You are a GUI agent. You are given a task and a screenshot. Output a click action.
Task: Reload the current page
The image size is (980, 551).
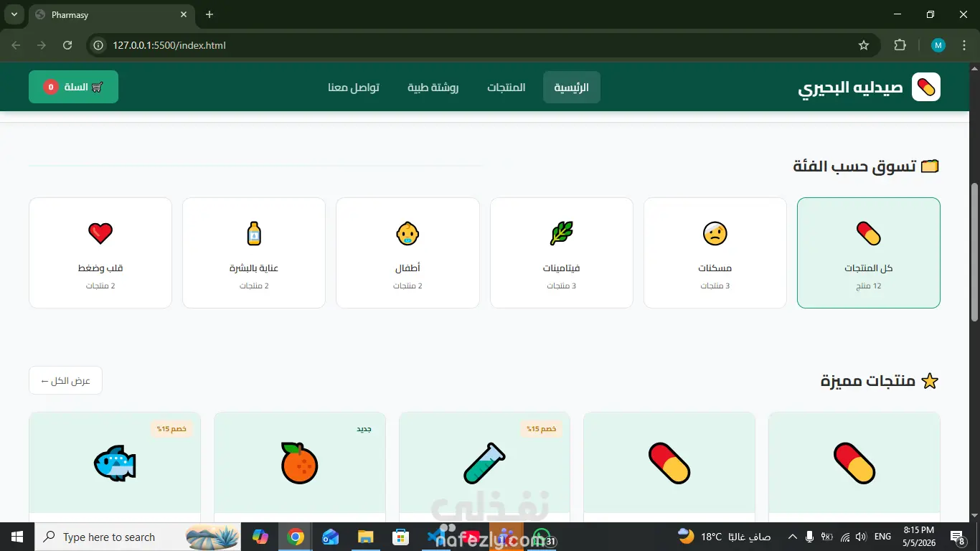(67, 45)
